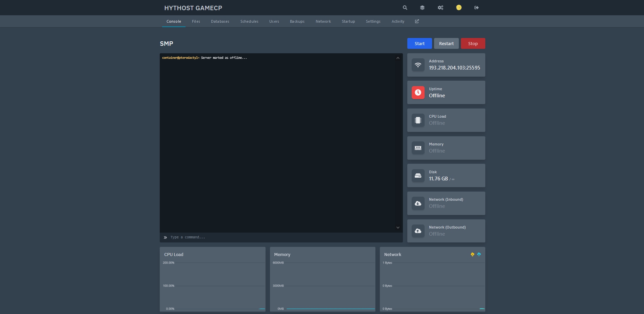Screen dimensions: 644x314
Task: Open external link icon after Activity tab
Action: click(x=417, y=21)
